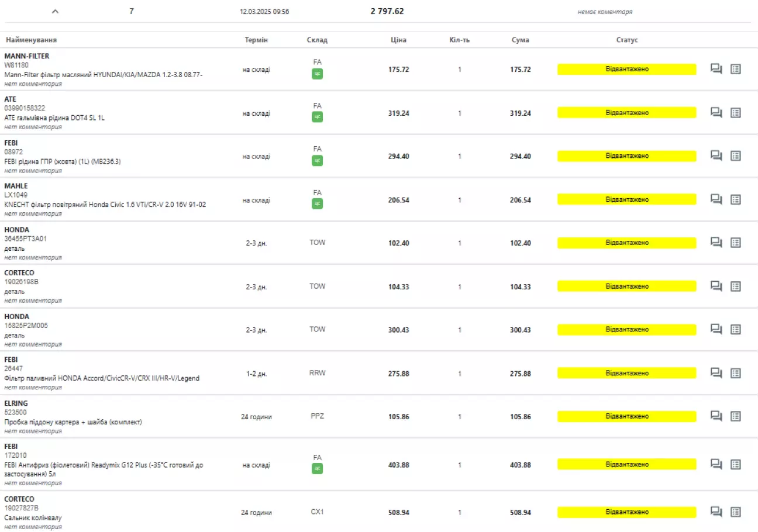Open details list icon for CORTECO 19027827B row
Screen dimensions: 758x532
(x=736, y=512)
